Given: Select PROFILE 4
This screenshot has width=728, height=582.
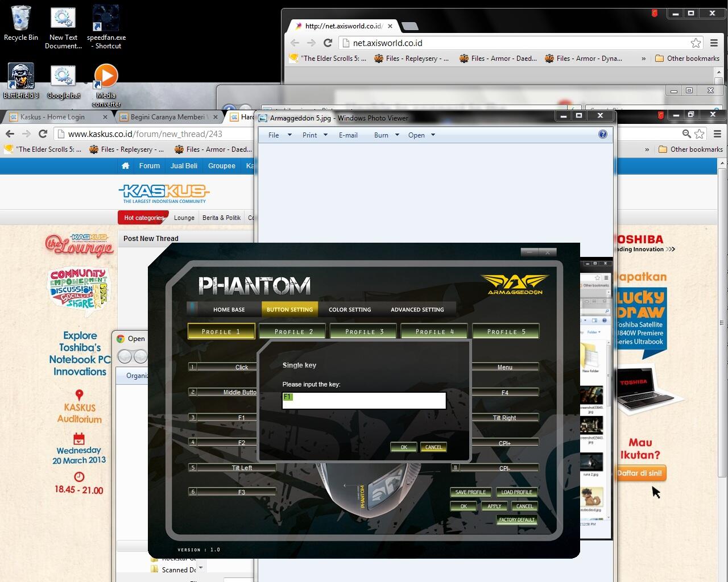Looking at the screenshot, I should click(x=435, y=331).
